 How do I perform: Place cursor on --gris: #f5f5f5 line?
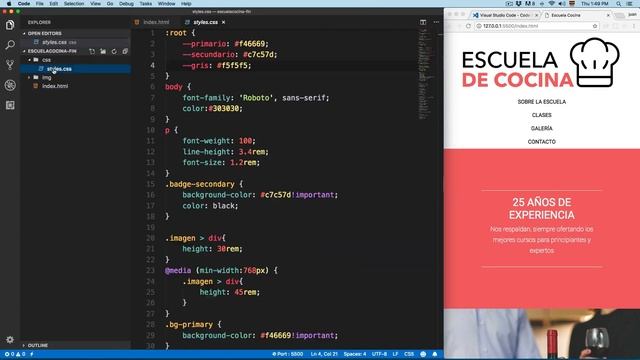[216, 65]
